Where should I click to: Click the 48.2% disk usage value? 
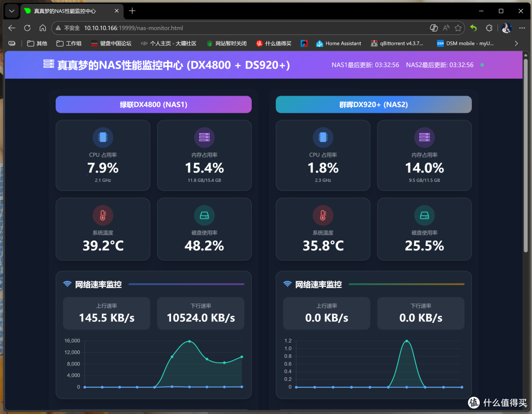pos(204,245)
